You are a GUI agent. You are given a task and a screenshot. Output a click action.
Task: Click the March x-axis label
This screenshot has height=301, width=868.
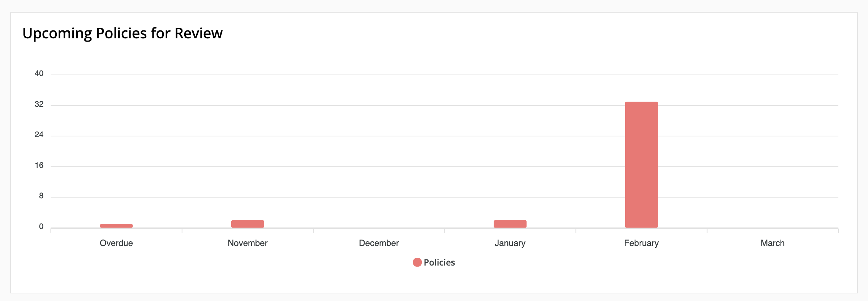pyautogui.click(x=772, y=243)
